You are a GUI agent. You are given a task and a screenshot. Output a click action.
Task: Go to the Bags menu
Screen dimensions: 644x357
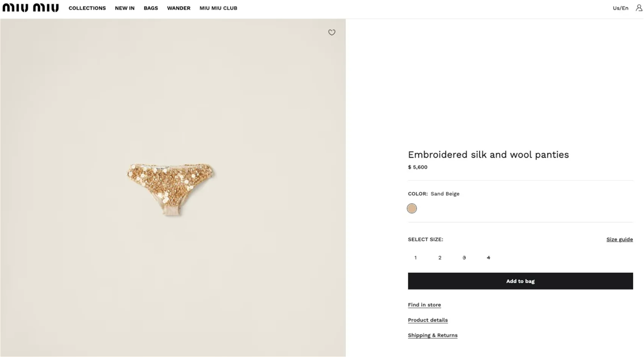(151, 8)
